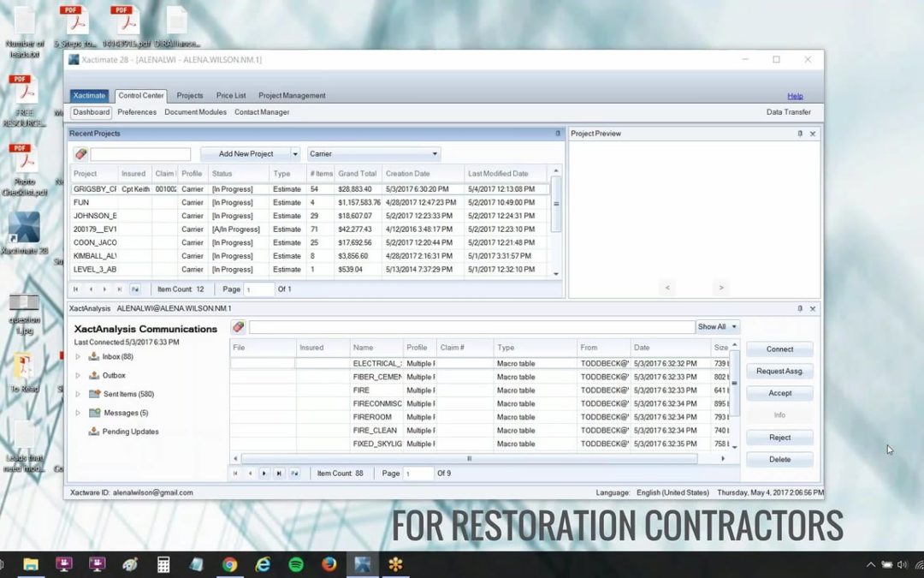The width and height of the screenshot is (924, 578).
Task: Select the Control Center tab
Action: 141,96
